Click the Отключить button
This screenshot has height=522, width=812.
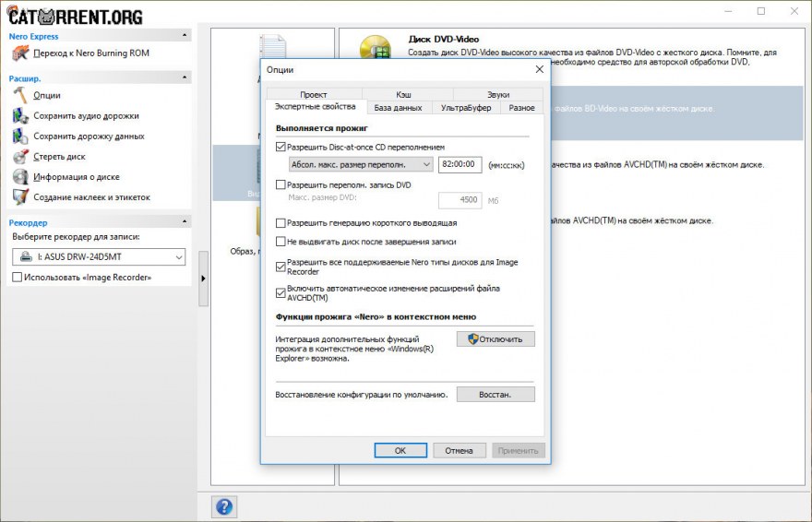pyautogui.click(x=496, y=338)
